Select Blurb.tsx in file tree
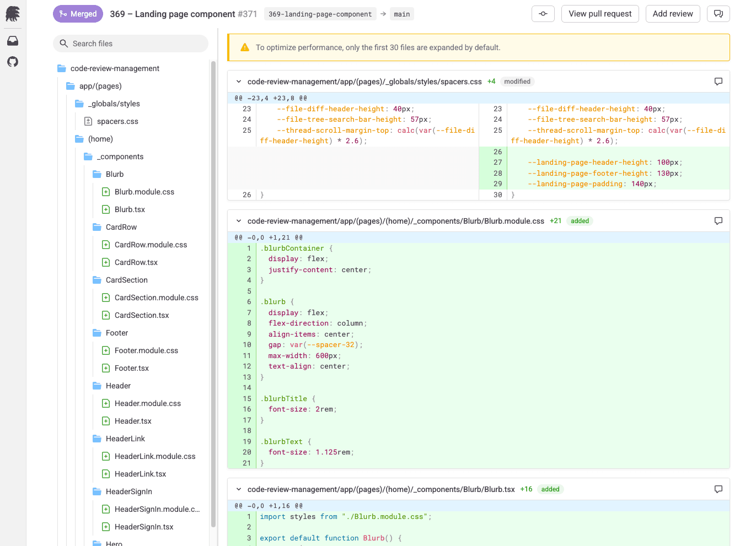Screen dimensions: 756x546 point(124,209)
